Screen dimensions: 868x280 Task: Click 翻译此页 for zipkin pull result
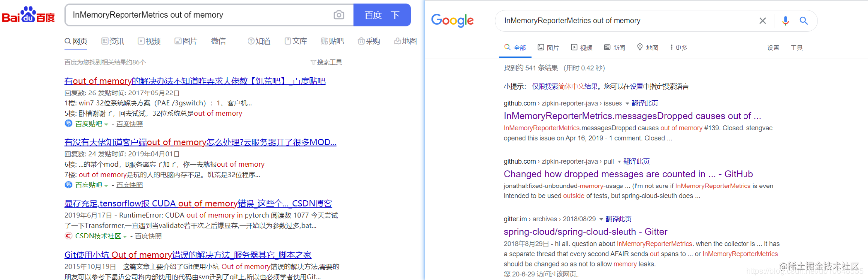[636, 161]
